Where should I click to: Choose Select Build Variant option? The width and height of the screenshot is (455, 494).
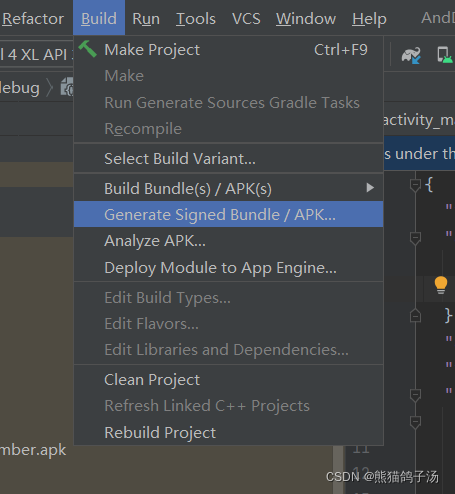click(x=229, y=159)
